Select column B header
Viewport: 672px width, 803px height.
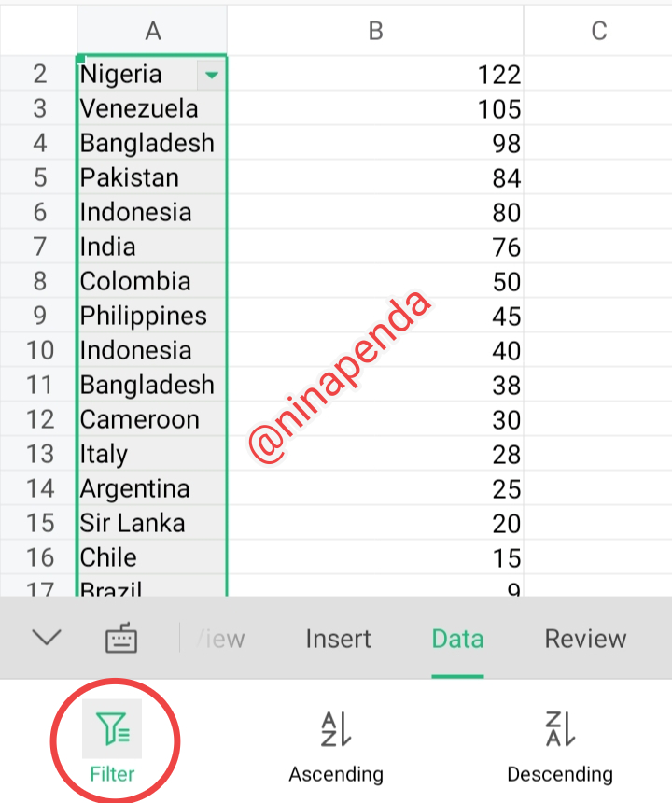pos(375,31)
